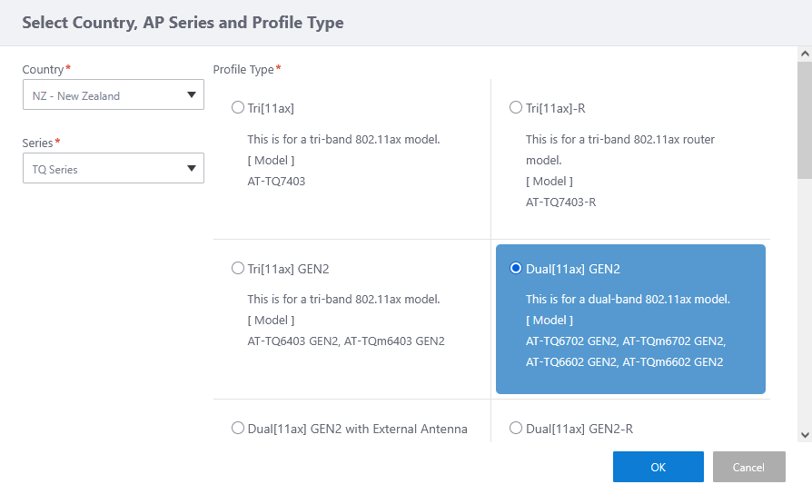Click the Country dropdown arrow icon
This screenshot has width=812, height=504.
(191, 94)
